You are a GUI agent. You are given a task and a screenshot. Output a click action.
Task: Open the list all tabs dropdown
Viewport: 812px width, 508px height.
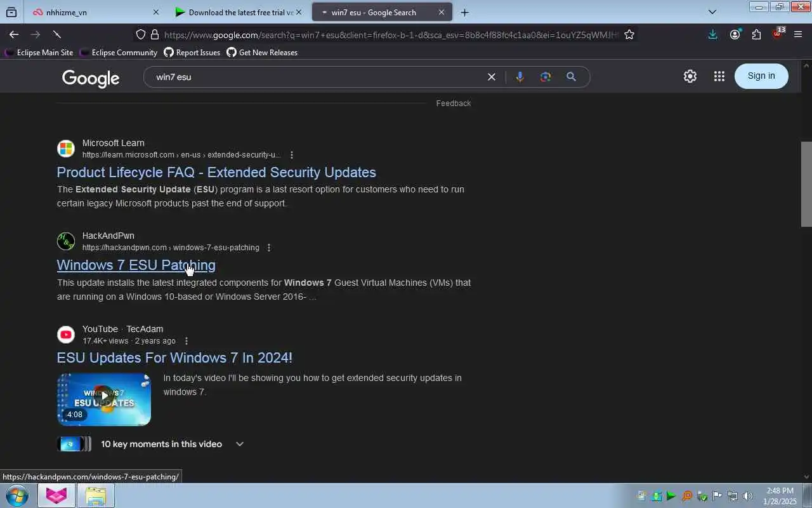[x=712, y=12]
